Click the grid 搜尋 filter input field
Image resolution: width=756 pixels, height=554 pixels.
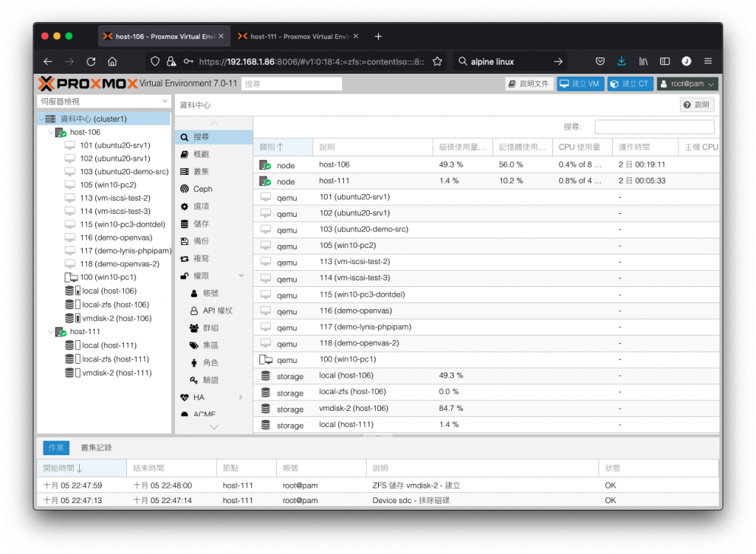click(654, 127)
